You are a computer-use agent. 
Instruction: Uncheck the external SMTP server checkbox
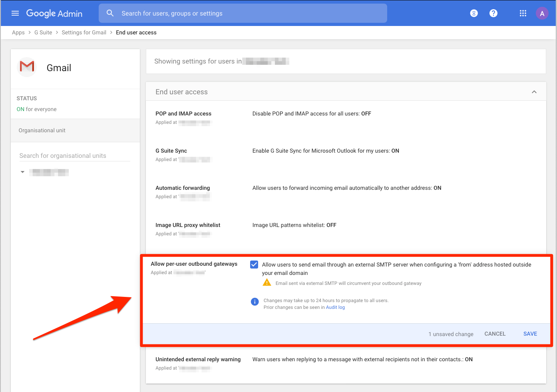point(254,265)
